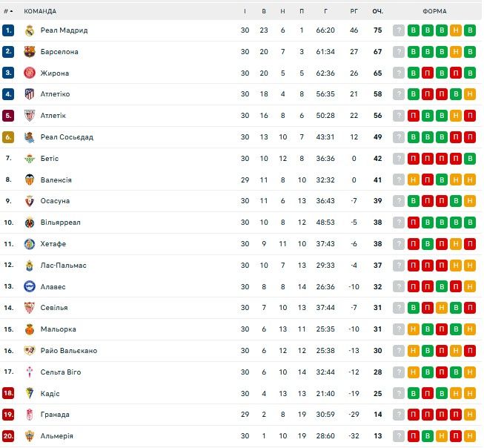Click the Valencia club crest icon

point(30,180)
